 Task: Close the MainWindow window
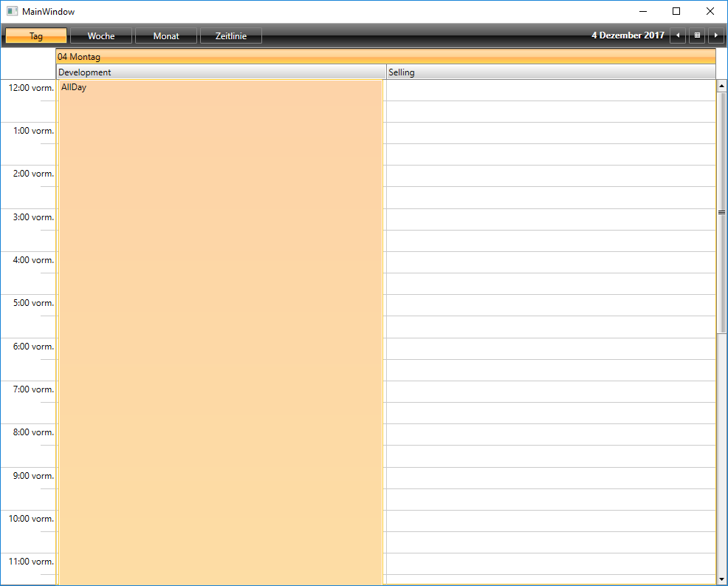point(710,11)
